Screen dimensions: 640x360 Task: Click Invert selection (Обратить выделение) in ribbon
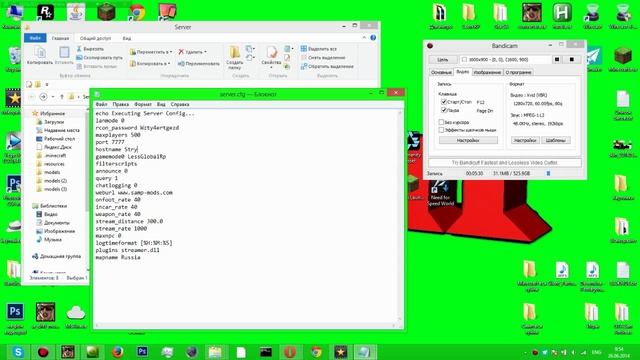pyautogui.click(x=327, y=66)
